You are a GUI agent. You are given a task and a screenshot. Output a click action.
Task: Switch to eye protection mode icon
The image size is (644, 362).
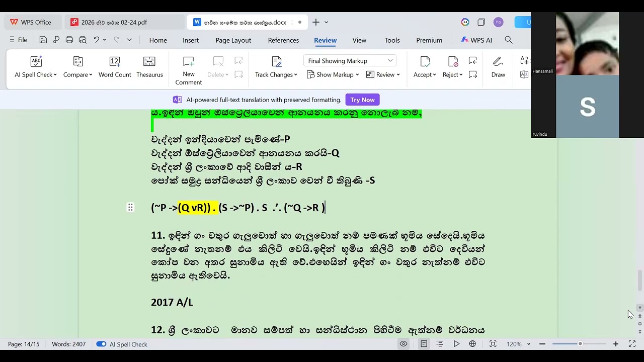click(404, 344)
